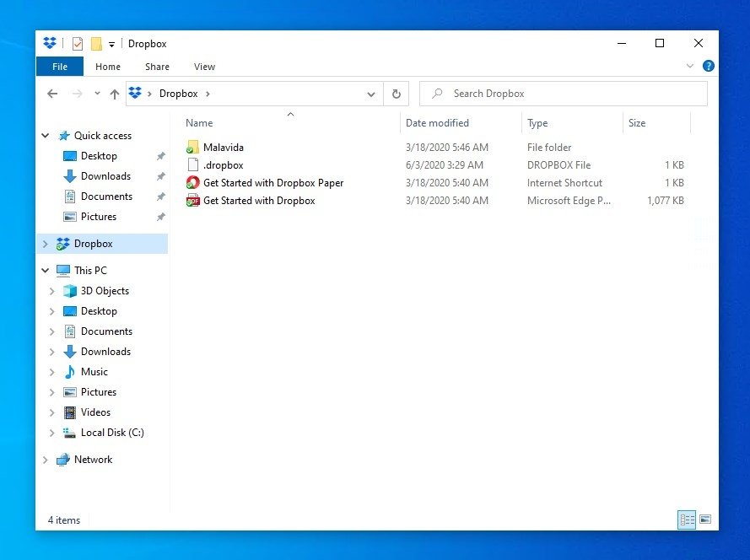Viewport: 750px width, 560px height.
Task: Switch to Large icons view
Action: tap(705, 520)
